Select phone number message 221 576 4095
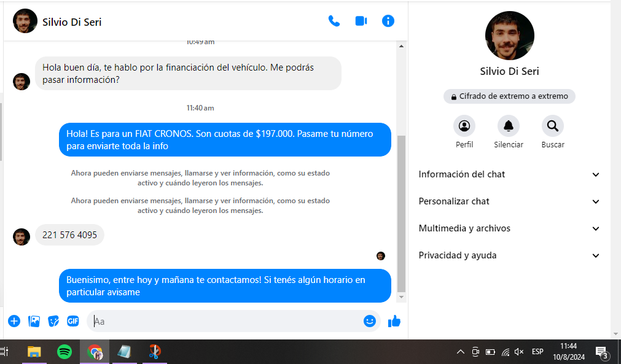Viewport: 621px width, 364px height. [x=69, y=235]
